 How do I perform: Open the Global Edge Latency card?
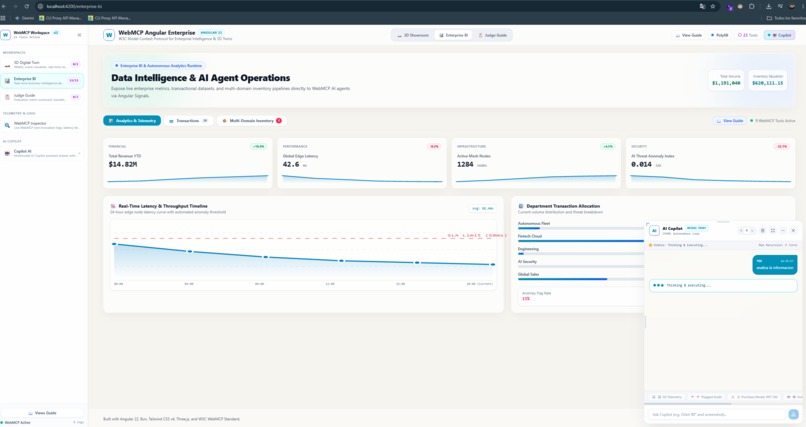[362, 163]
